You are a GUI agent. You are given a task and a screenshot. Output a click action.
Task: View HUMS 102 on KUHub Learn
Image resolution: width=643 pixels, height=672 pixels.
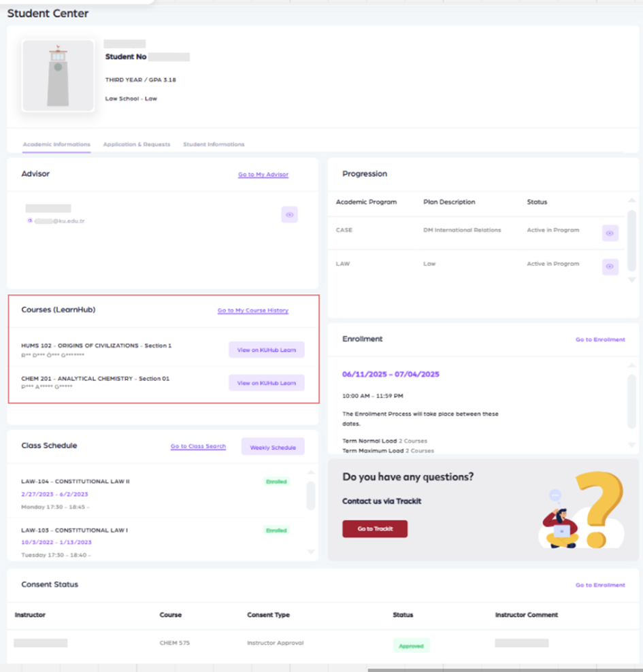tap(266, 350)
